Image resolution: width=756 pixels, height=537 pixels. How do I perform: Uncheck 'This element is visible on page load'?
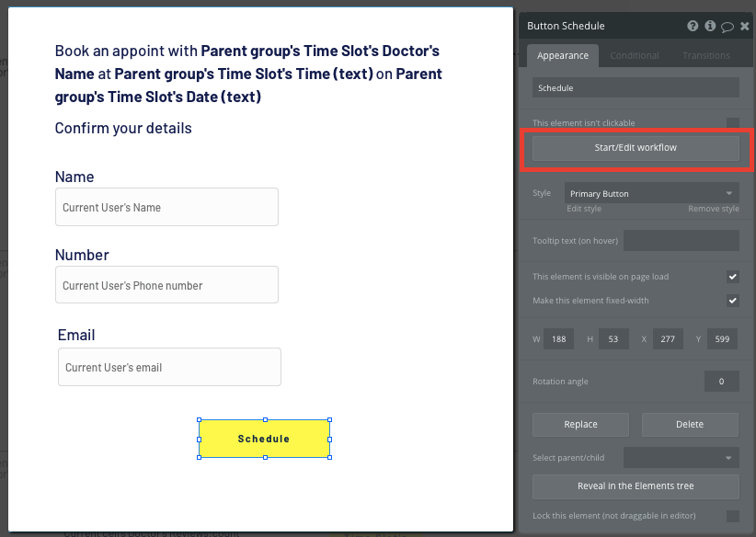(x=733, y=276)
